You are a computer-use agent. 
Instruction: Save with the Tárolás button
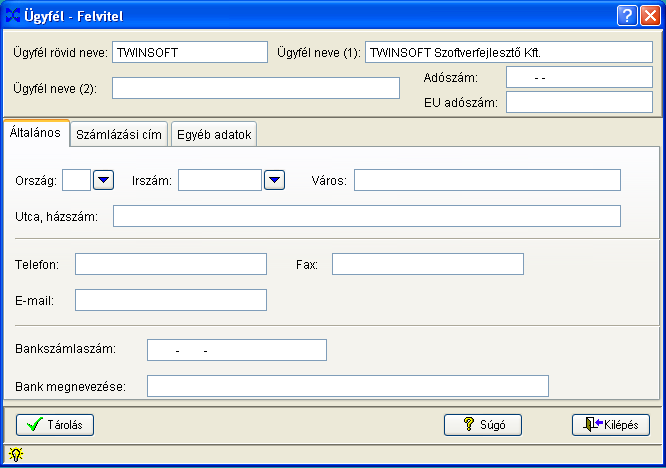tap(55, 425)
